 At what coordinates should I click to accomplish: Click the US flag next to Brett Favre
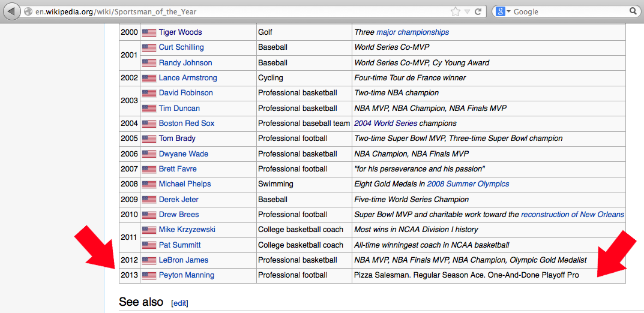pyautogui.click(x=149, y=169)
